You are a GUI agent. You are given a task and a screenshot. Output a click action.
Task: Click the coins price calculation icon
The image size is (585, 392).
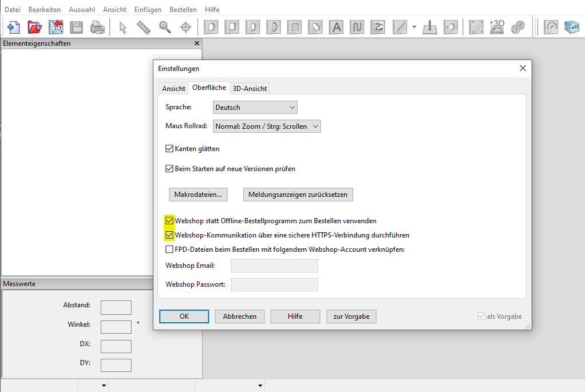518,27
